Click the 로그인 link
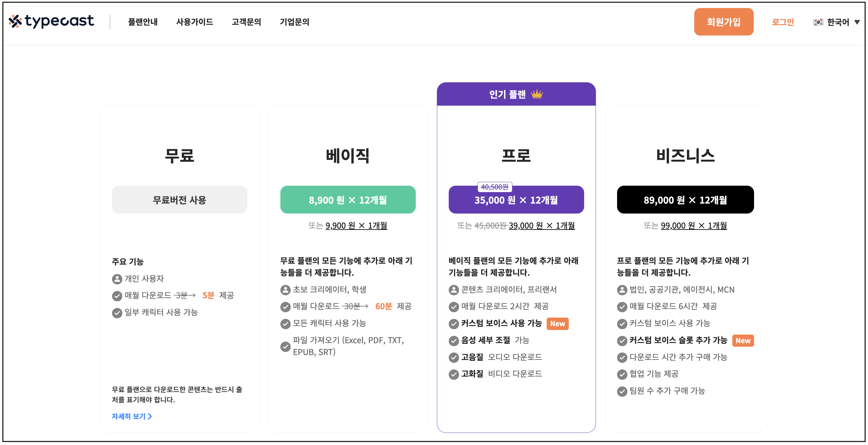This screenshot has width=868, height=445. [x=783, y=22]
